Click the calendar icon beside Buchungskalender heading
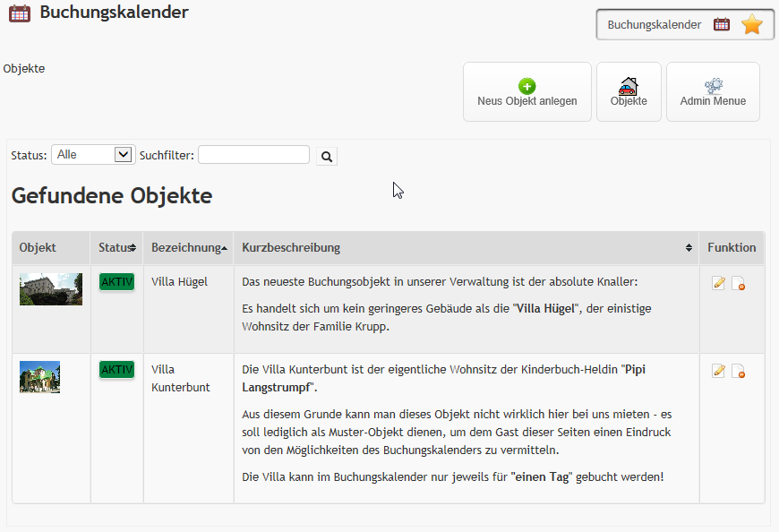The image size is (779, 532). 19,13
